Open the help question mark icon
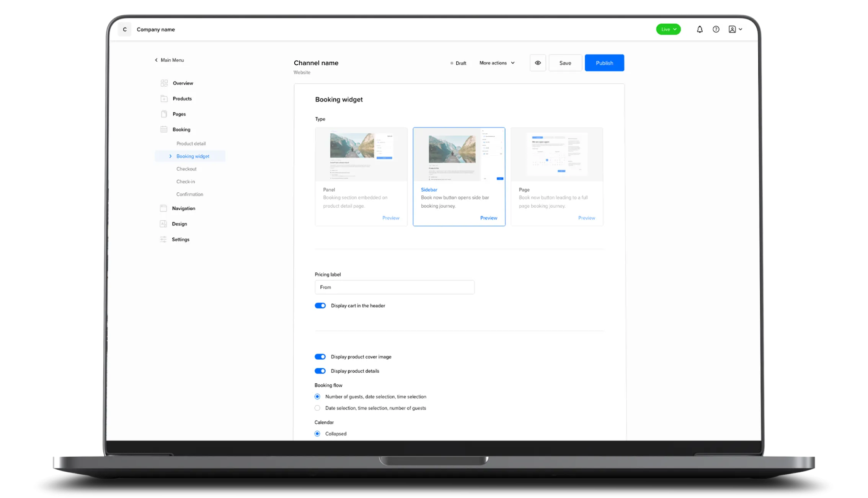The width and height of the screenshot is (868, 498). point(716,29)
